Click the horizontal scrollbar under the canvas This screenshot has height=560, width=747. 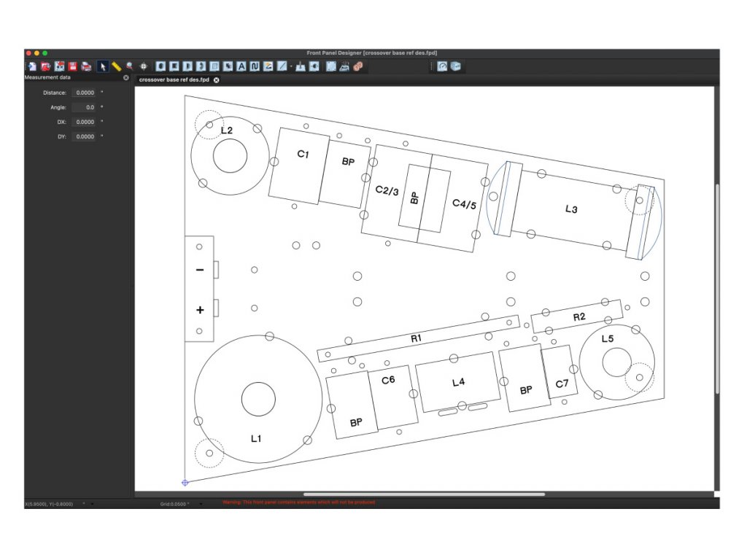click(x=424, y=494)
